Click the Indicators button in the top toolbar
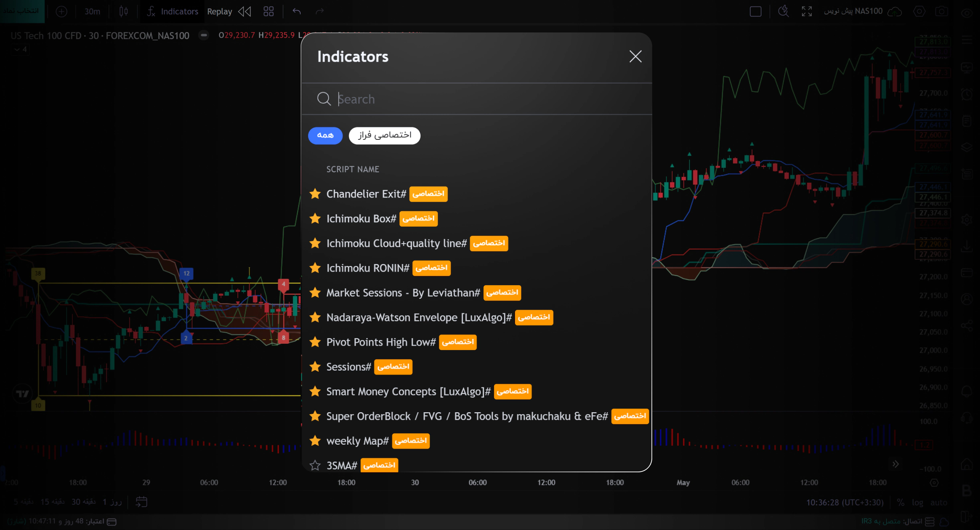Screen dimensions: 980x530 (173, 12)
